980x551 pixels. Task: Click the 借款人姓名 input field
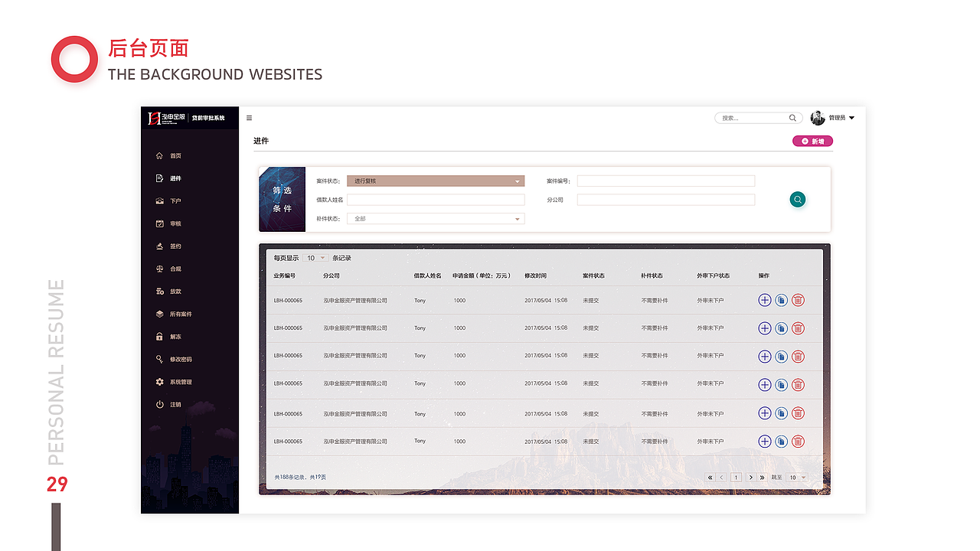pyautogui.click(x=436, y=200)
